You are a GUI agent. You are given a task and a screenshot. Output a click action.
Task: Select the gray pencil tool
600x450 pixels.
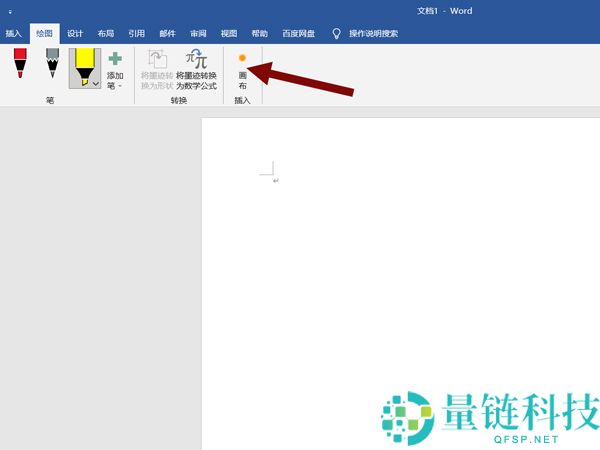pos(52,66)
